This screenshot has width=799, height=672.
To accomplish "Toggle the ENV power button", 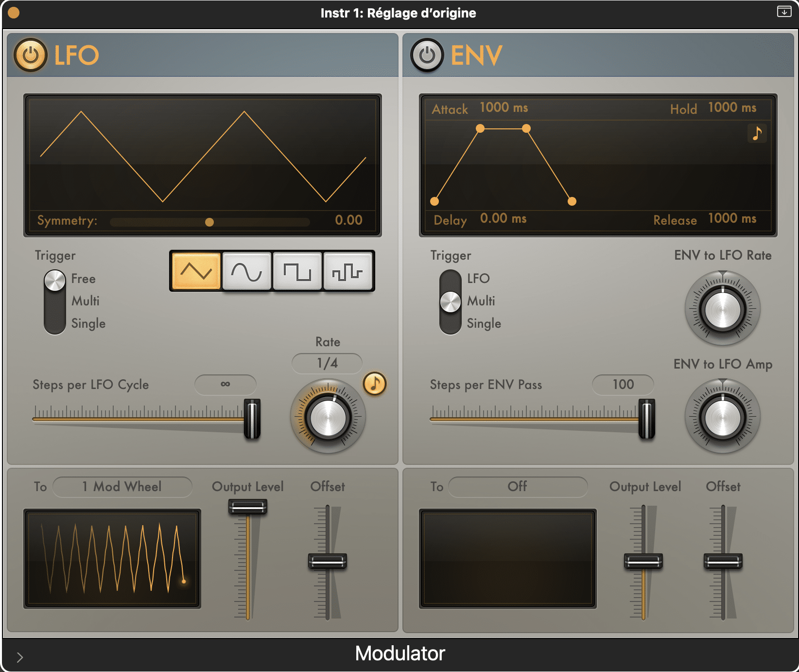I will click(x=427, y=55).
